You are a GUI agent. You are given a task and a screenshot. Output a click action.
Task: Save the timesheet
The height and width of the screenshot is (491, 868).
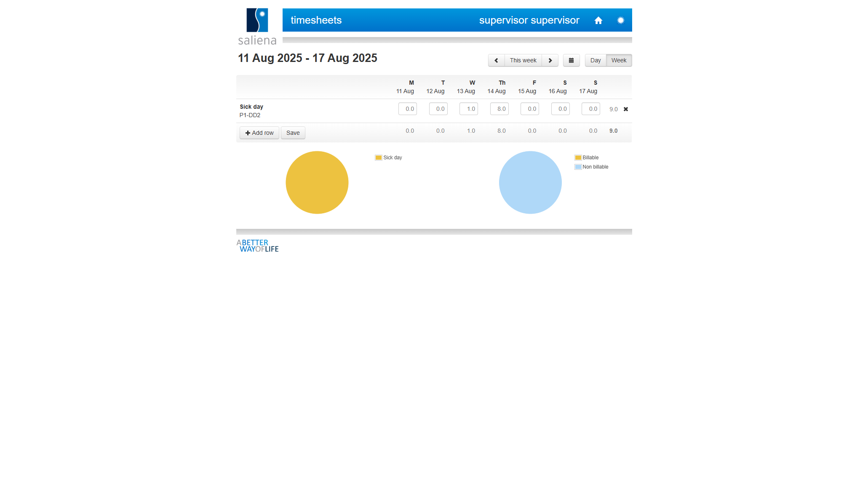[x=293, y=133]
